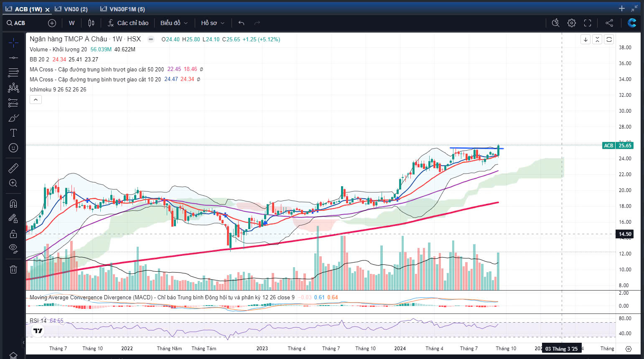Open the Fibonacci retracement tools
644x359 pixels.
point(13,73)
